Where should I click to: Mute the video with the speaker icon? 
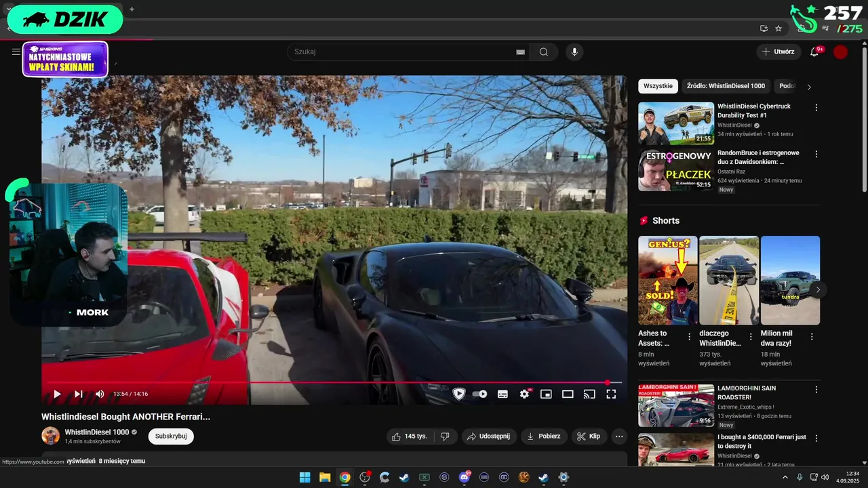click(x=100, y=394)
